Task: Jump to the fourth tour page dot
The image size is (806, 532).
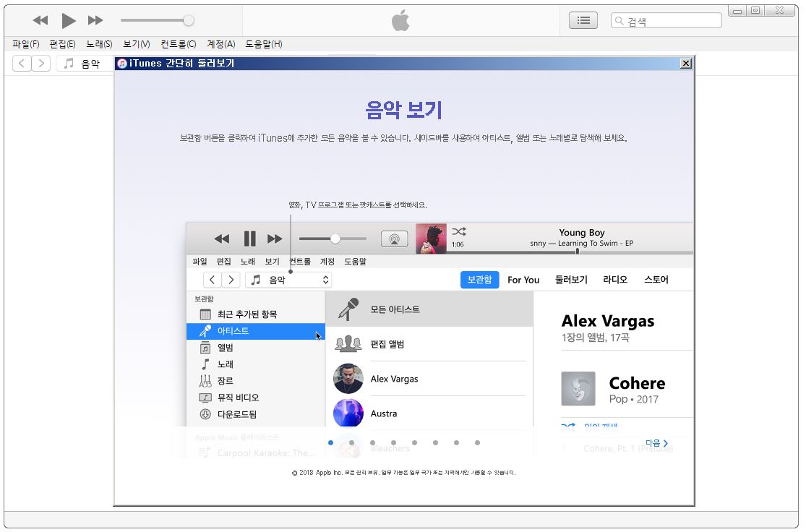Action: (393, 442)
